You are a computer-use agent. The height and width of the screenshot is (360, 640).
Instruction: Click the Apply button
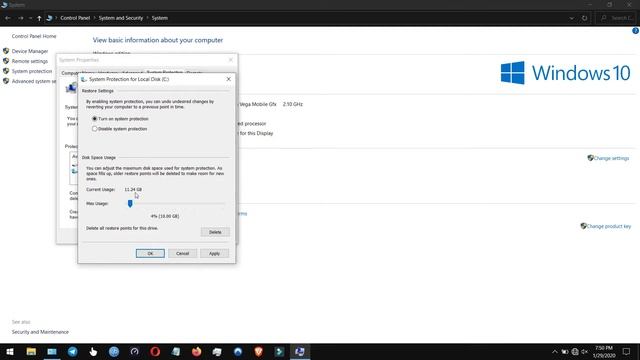(214, 253)
